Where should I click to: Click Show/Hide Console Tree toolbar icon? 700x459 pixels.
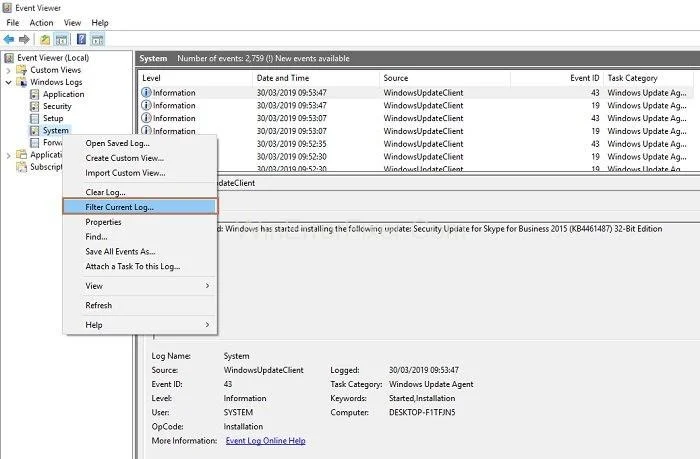tap(62, 39)
